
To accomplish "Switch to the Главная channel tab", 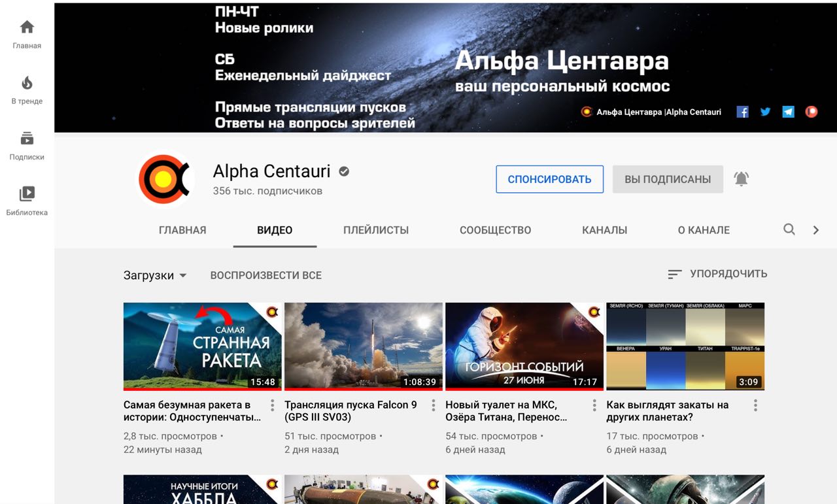I will (182, 230).
